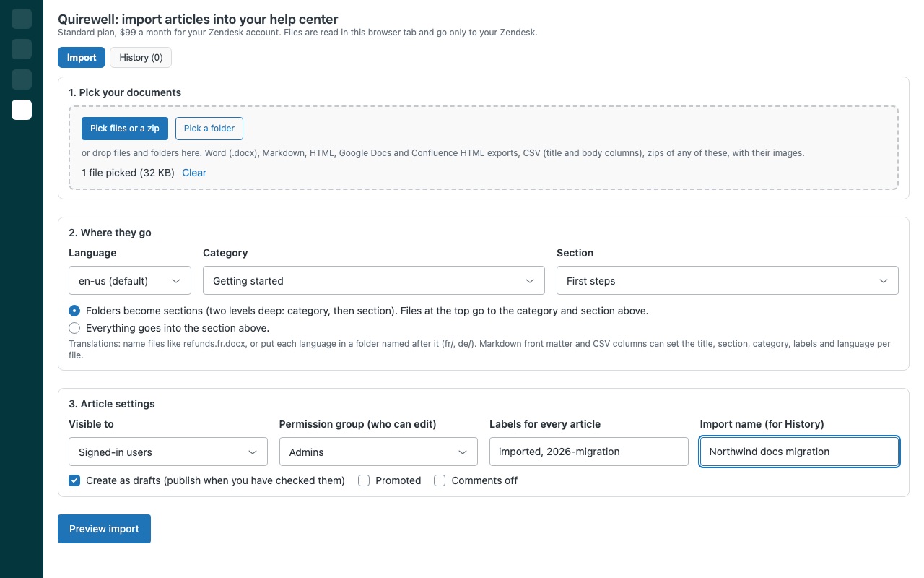Click the '1. Pick your documents' heading

(125, 92)
